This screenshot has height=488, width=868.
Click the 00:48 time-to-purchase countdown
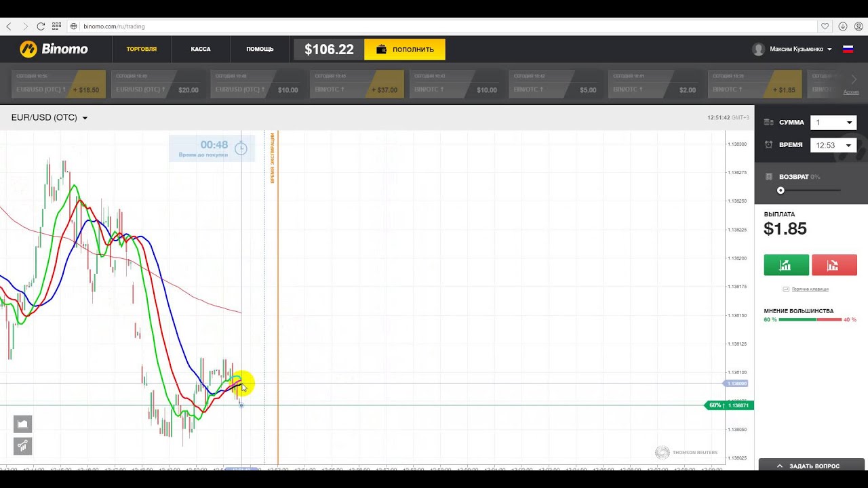click(214, 145)
